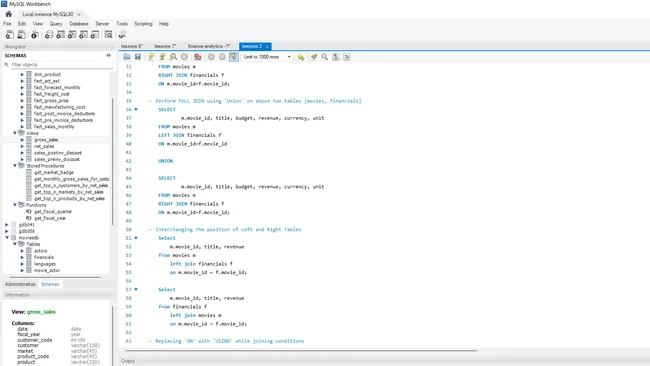Open a script file in the editor

[x=127, y=57]
